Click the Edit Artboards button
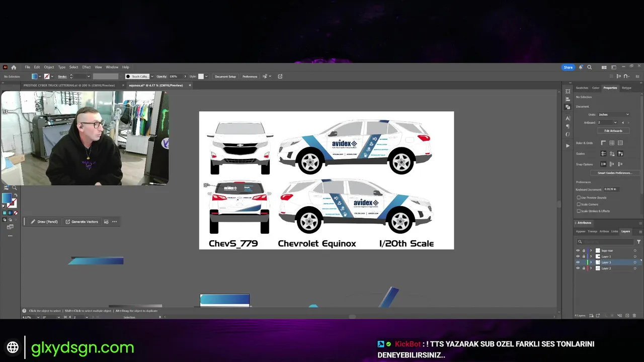The width and height of the screenshot is (644, 362). 613,131
